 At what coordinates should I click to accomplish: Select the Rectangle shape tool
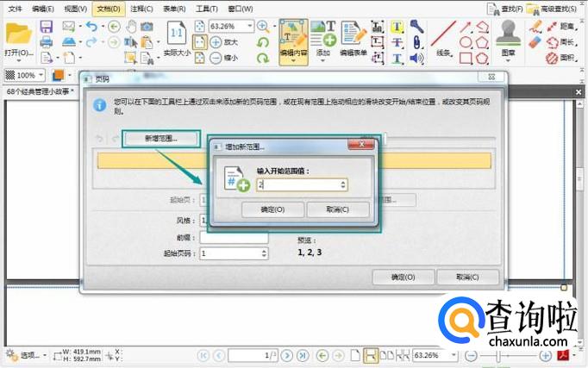point(466,58)
